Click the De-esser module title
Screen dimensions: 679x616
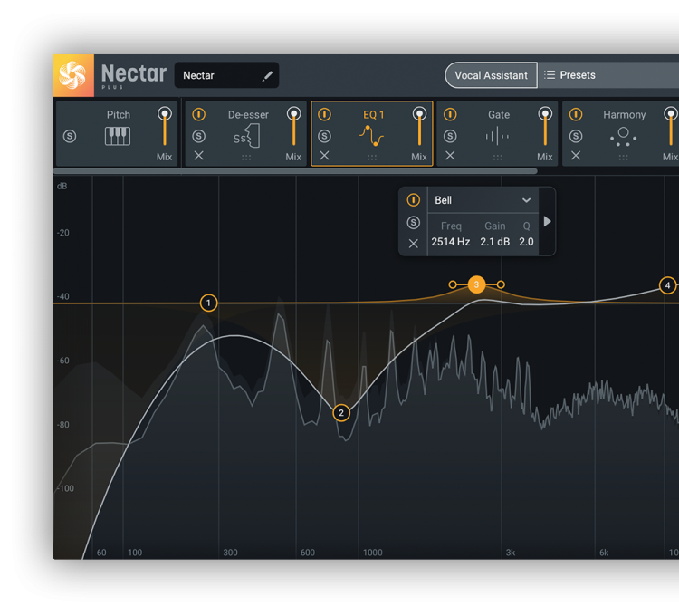tap(248, 114)
